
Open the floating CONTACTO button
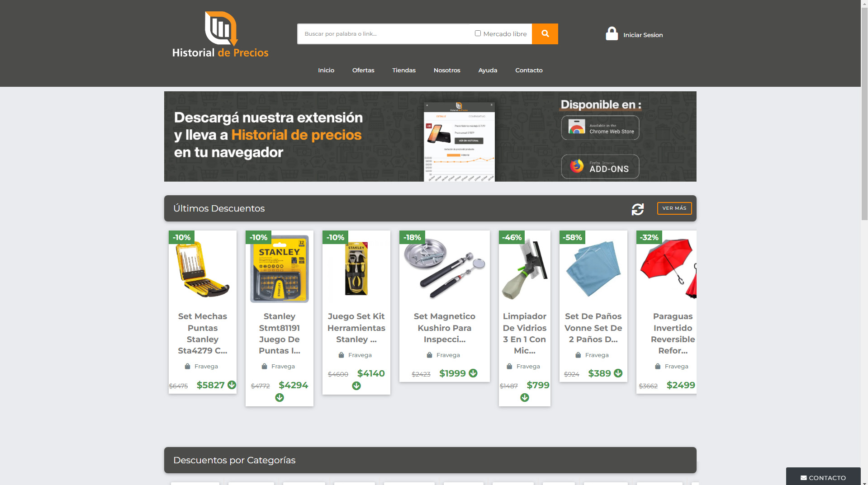point(823,477)
